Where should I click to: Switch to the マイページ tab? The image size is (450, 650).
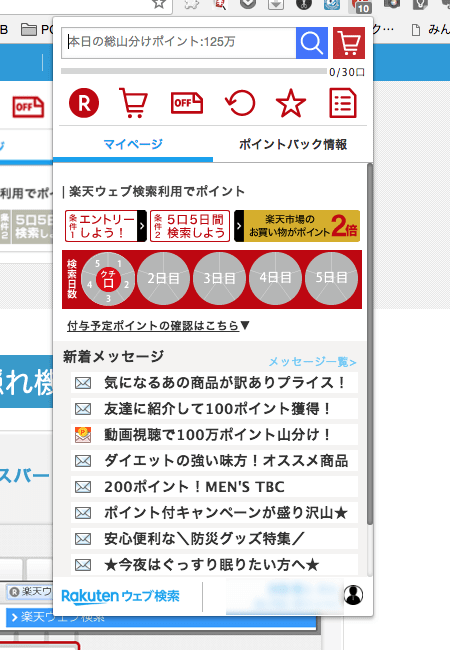click(x=133, y=145)
